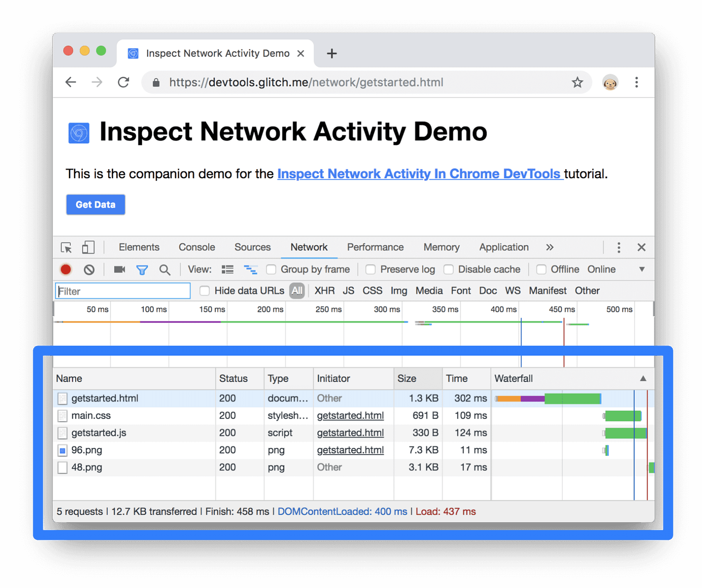Screen dimensions: 702x588
Task: Stop recording the network log
Action: click(66, 269)
